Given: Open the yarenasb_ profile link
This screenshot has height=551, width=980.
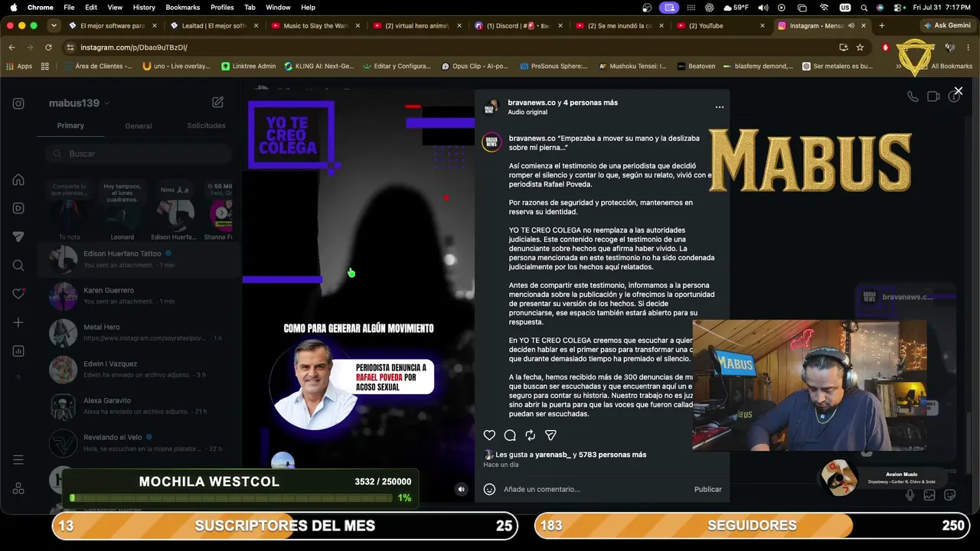Looking at the screenshot, I should 553,455.
